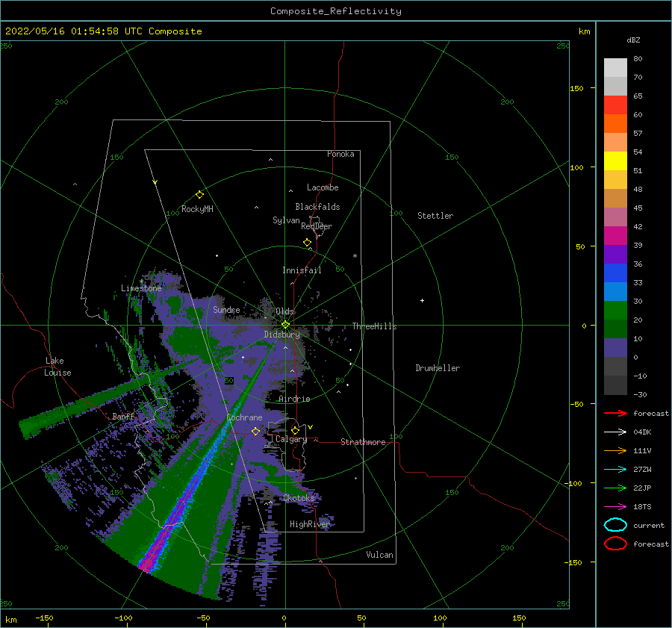The image size is (672, 628).
Task: Click the Sylvan label
Action: [286, 220]
